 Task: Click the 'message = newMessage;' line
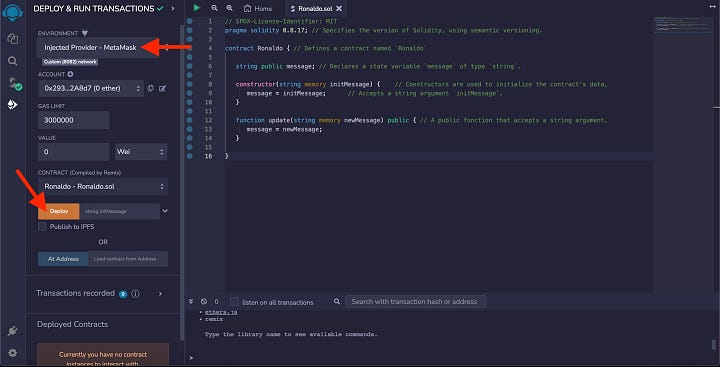pyautogui.click(x=284, y=129)
